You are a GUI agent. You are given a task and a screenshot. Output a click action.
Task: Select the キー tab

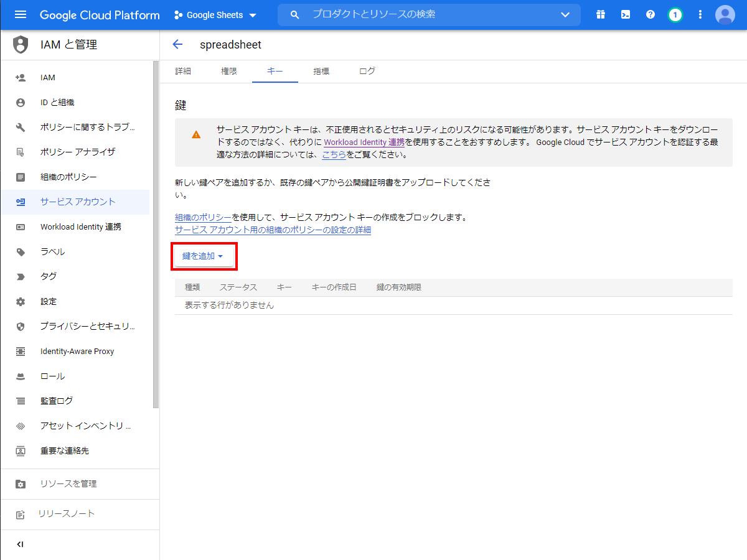click(275, 72)
